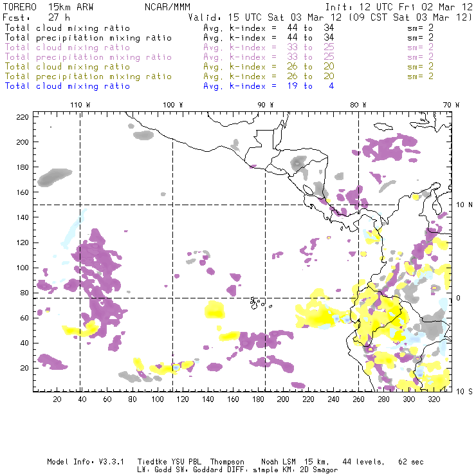Click the '20' tick on the horizontal axis
The height and width of the screenshot is (476, 476).
tap(57, 399)
